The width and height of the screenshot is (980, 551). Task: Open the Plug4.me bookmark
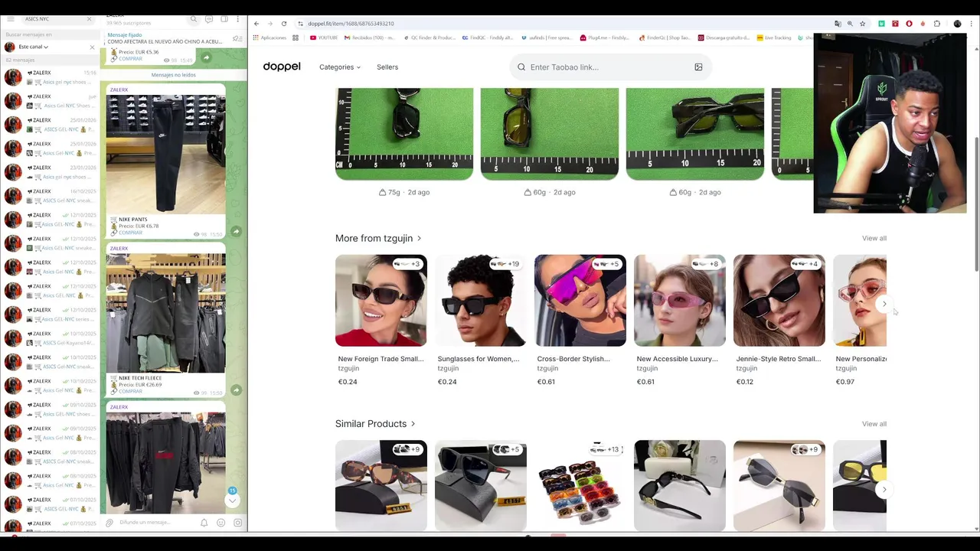tap(605, 37)
